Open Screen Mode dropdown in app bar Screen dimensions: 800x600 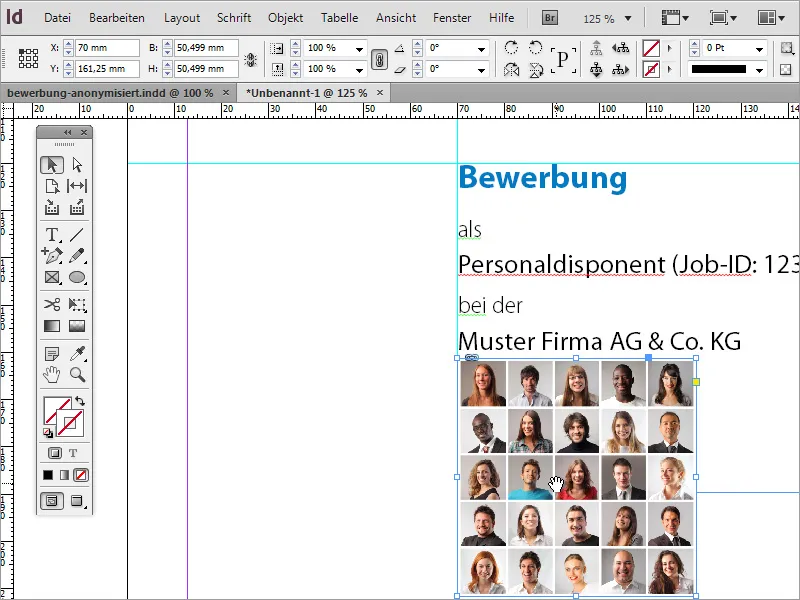pyautogui.click(x=723, y=18)
